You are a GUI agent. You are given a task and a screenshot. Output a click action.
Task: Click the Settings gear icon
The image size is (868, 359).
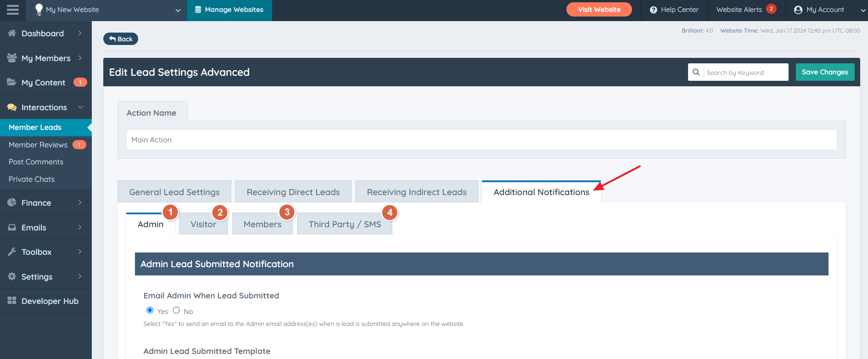(12, 276)
